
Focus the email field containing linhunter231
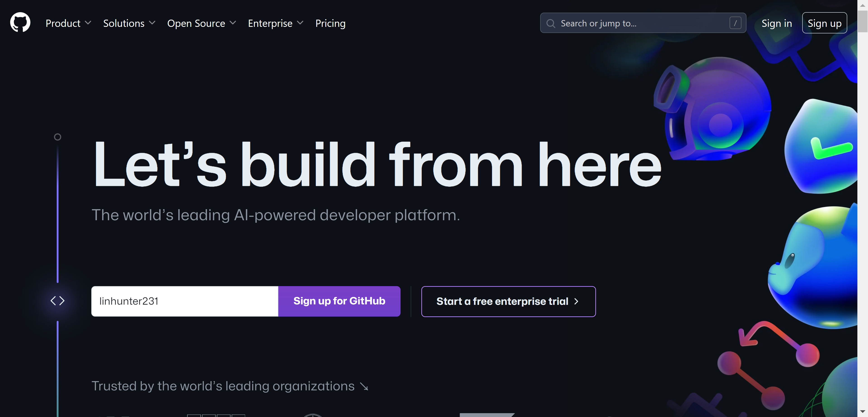point(185,301)
